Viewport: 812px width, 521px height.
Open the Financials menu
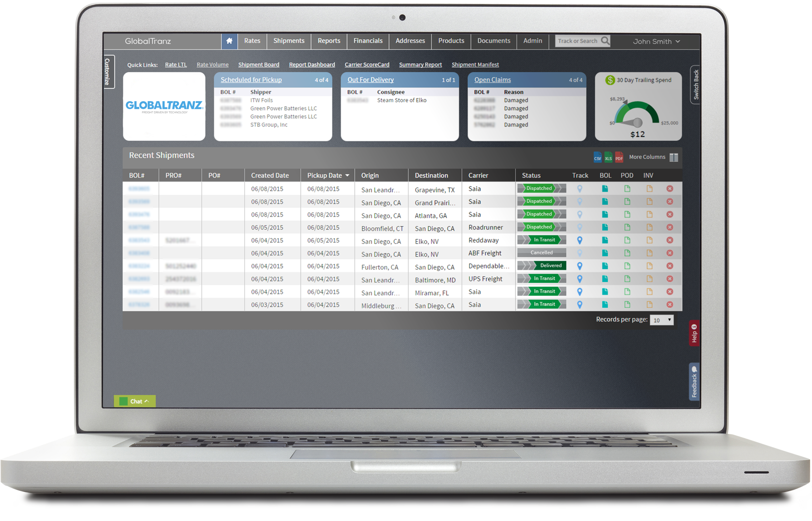pyautogui.click(x=368, y=41)
